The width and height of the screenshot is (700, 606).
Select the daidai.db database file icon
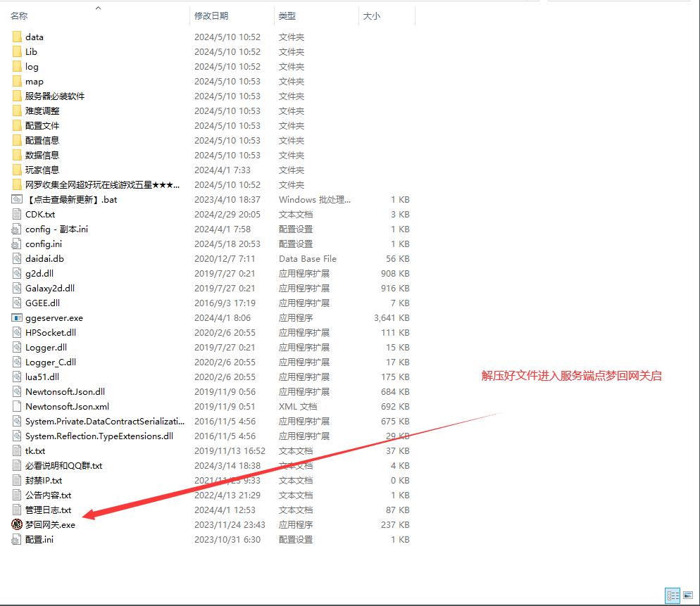point(17,258)
